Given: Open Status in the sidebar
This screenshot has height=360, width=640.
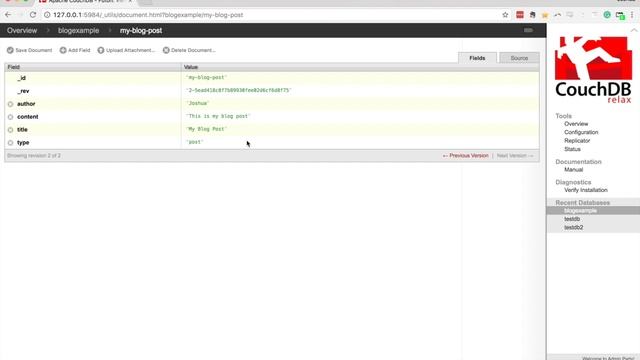Looking at the screenshot, I should click(x=572, y=149).
